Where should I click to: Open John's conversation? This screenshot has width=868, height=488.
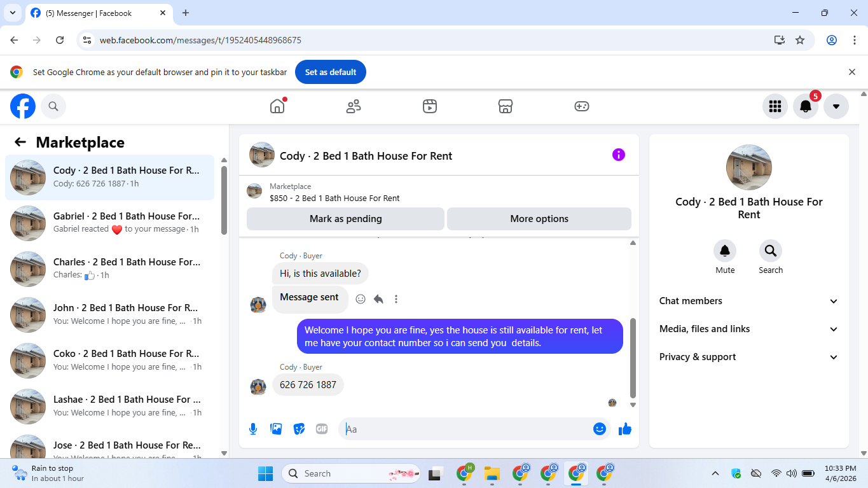(x=109, y=314)
